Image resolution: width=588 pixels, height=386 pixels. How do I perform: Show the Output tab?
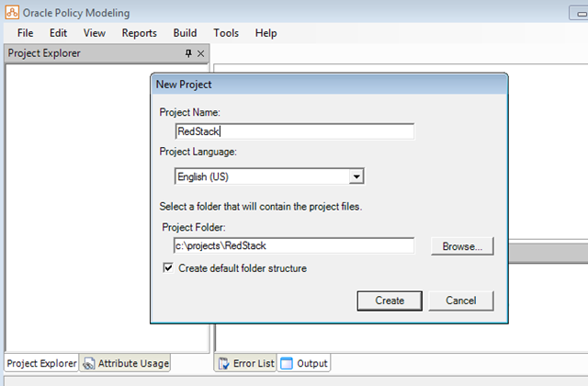pos(304,363)
